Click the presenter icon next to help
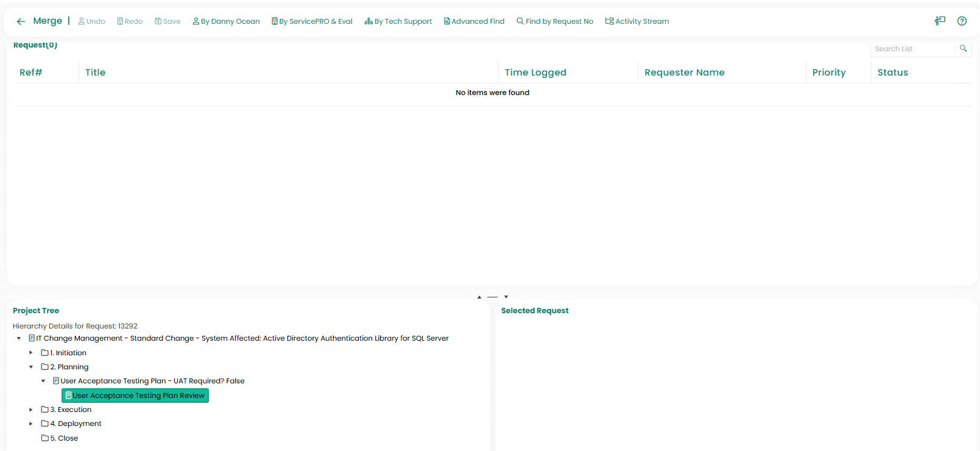This screenshot has width=980, height=451. [x=940, y=21]
